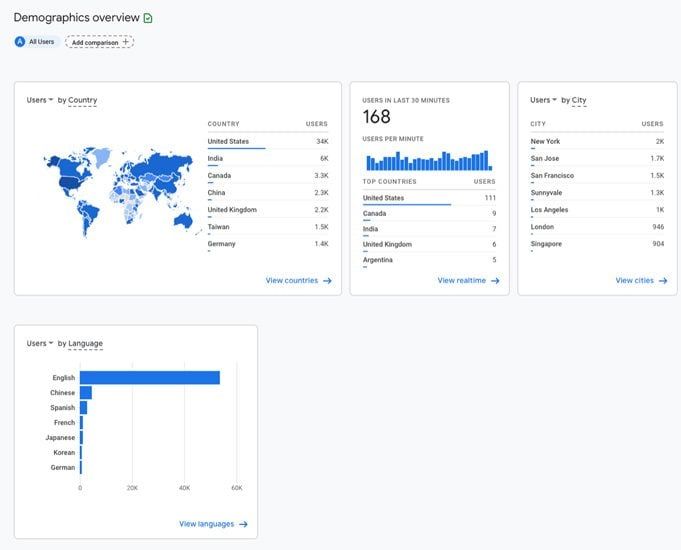Click the 168 realtime users count

pos(377,117)
